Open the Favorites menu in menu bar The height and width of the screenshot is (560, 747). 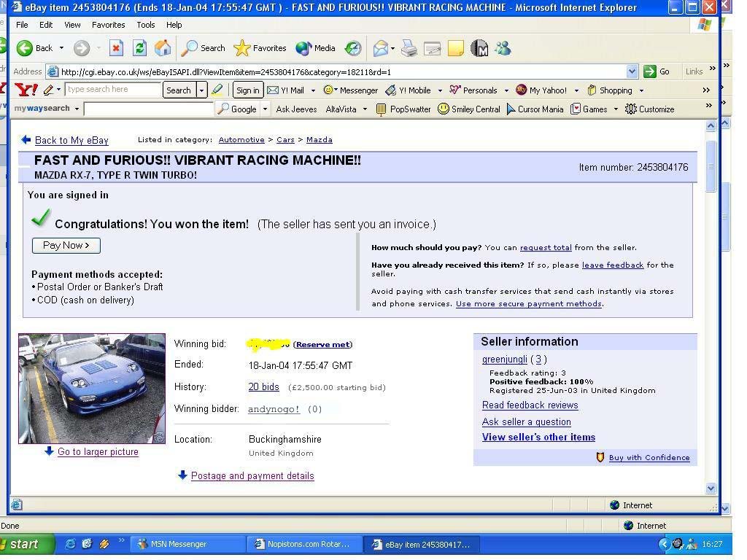pyautogui.click(x=108, y=24)
